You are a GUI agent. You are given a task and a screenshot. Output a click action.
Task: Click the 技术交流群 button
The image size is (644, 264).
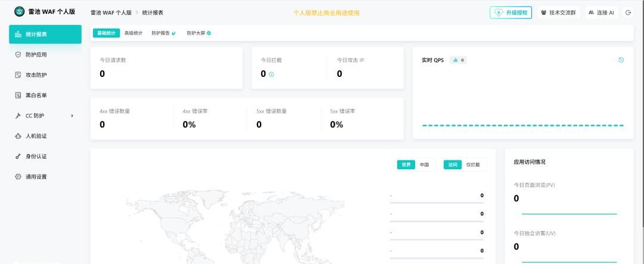coord(559,13)
